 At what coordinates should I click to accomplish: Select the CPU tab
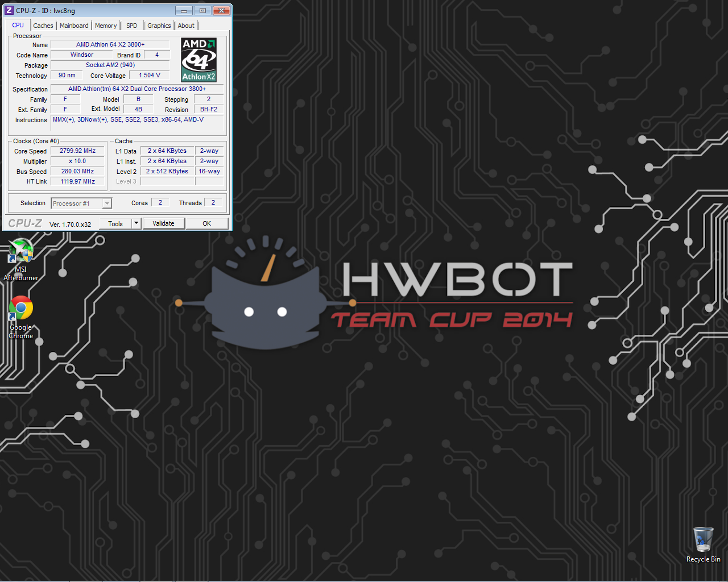(18, 25)
